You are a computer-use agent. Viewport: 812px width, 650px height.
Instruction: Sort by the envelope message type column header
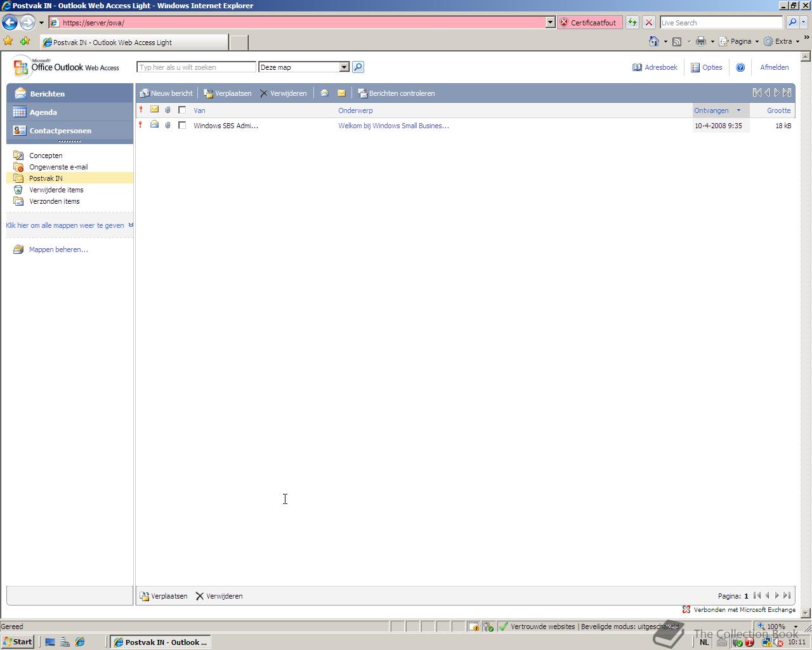click(x=154, y=110)
